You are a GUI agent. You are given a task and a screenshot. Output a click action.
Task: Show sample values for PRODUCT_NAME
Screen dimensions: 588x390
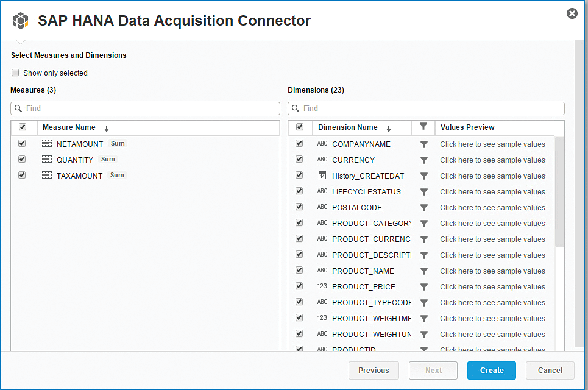492,271
